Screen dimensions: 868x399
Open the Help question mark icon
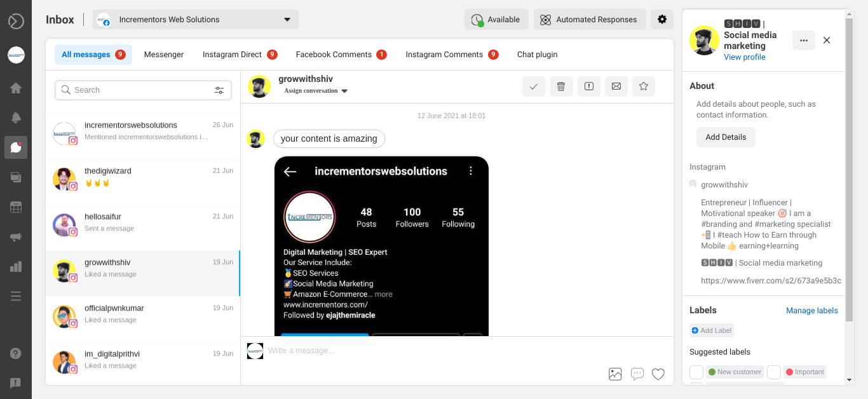pyautogui.click(x=16, y=353)
